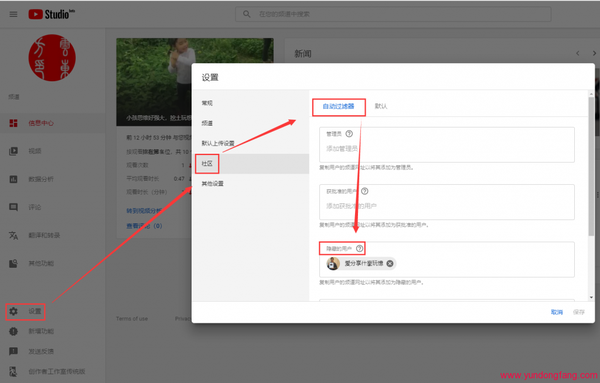Click the 添加获批准的用户 input field
The height and width of the screenshot is (383, 600).
pyautogui.click(x=447, y=206)
